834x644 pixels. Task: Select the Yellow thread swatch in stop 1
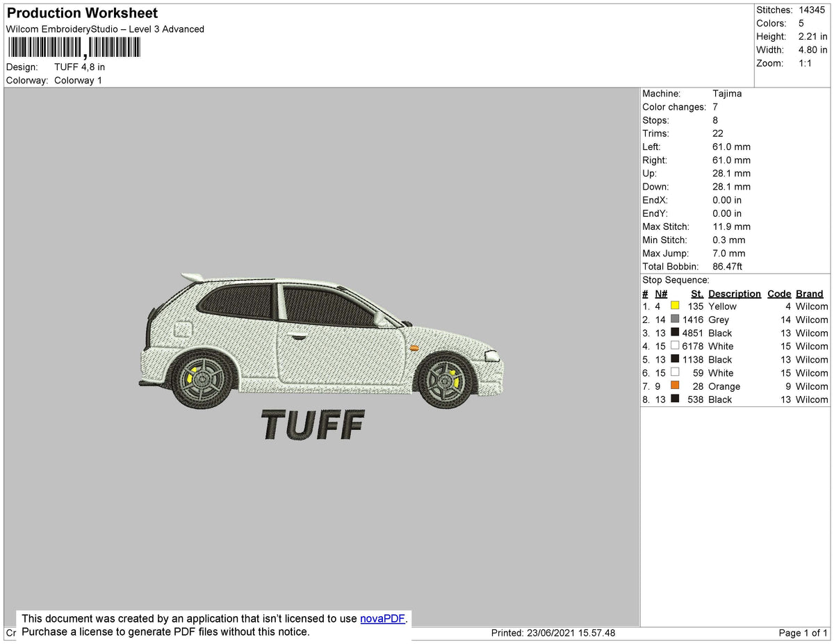674,306
